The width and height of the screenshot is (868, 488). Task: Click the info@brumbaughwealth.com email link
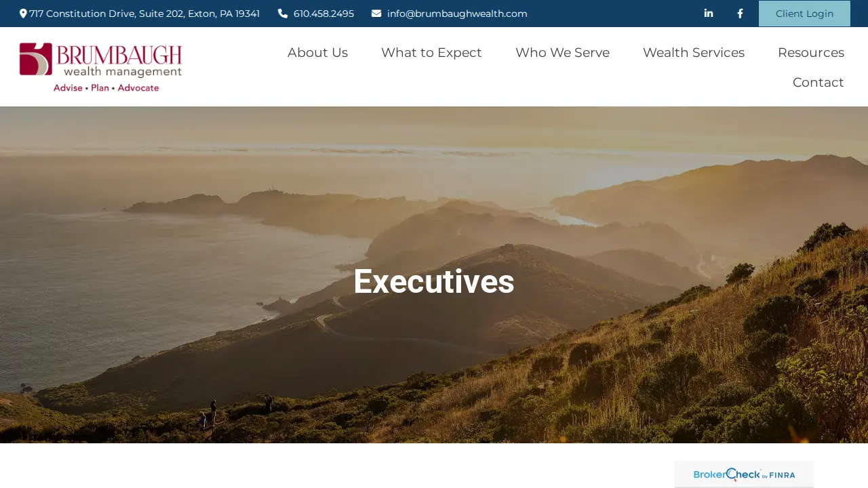pos(457,14)
